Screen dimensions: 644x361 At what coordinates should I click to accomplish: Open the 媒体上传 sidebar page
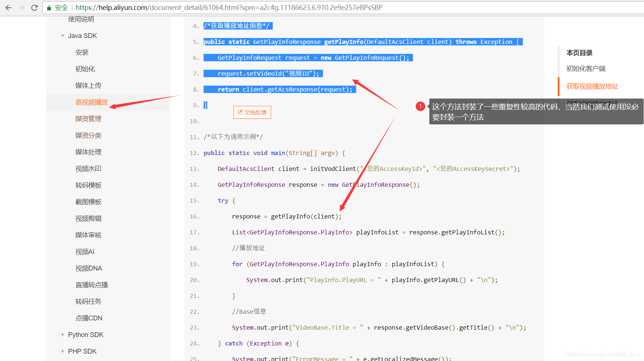tap(88, 86)
